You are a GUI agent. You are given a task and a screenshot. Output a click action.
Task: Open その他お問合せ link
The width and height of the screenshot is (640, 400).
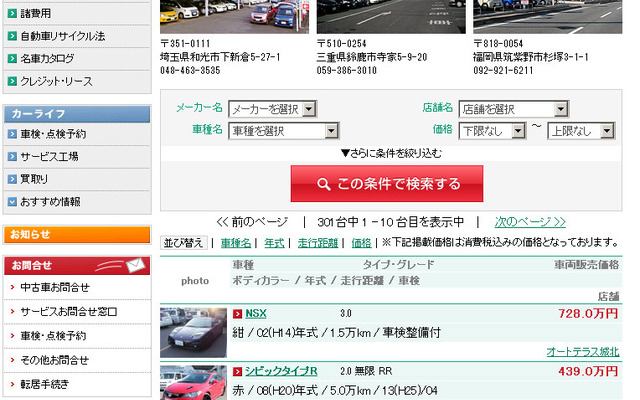pyautogui.click(x=55, y=360)
